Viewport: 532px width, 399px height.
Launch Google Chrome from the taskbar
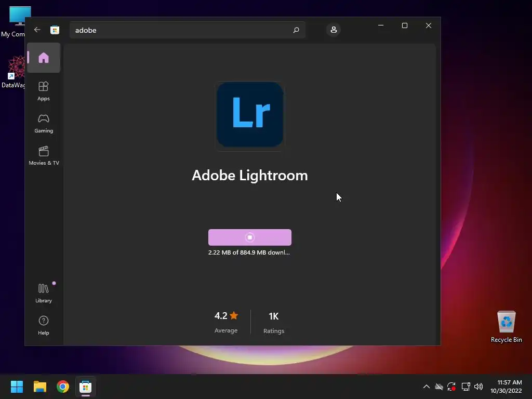click(63, 387)
